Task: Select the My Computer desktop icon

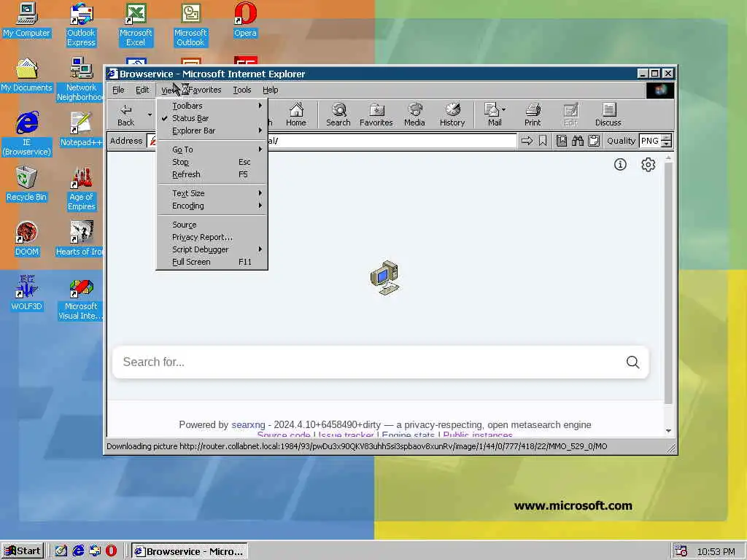Action: [26, 20]
